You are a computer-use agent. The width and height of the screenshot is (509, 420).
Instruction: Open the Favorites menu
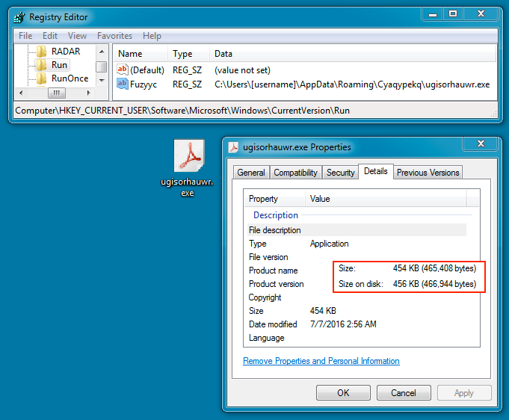[114, 36]
